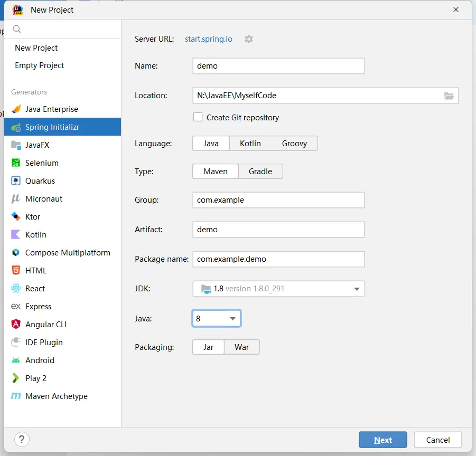The height and width of the screenshot is (456, 476).
Task: Choose Maven as build type
Action: point(216,172)
